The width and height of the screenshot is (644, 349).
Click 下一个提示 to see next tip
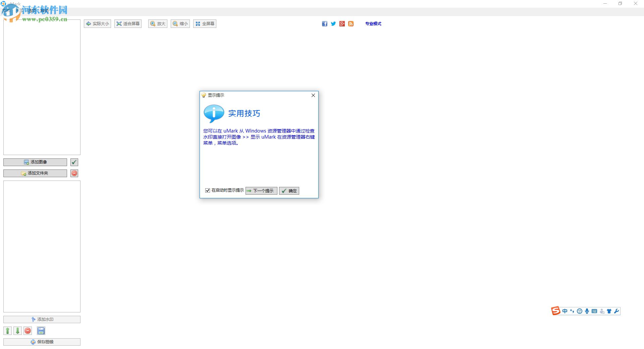pyautogui.click(x=261, y=191)
